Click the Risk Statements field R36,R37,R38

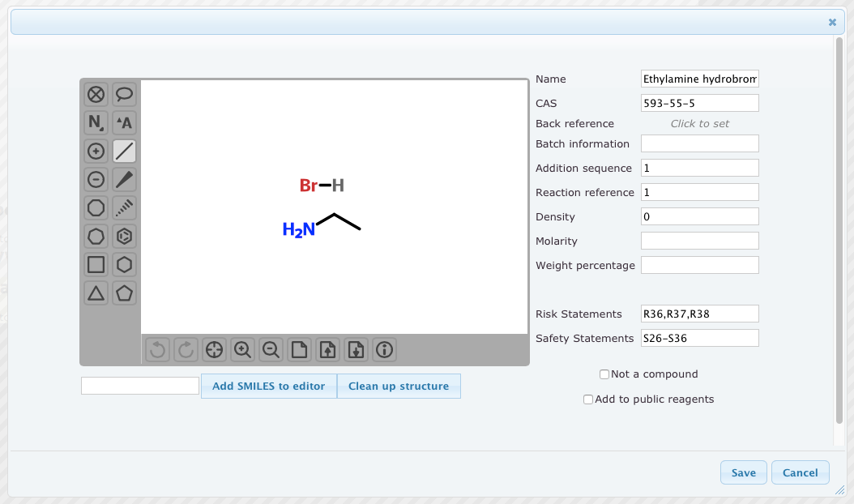pos(700,314)
